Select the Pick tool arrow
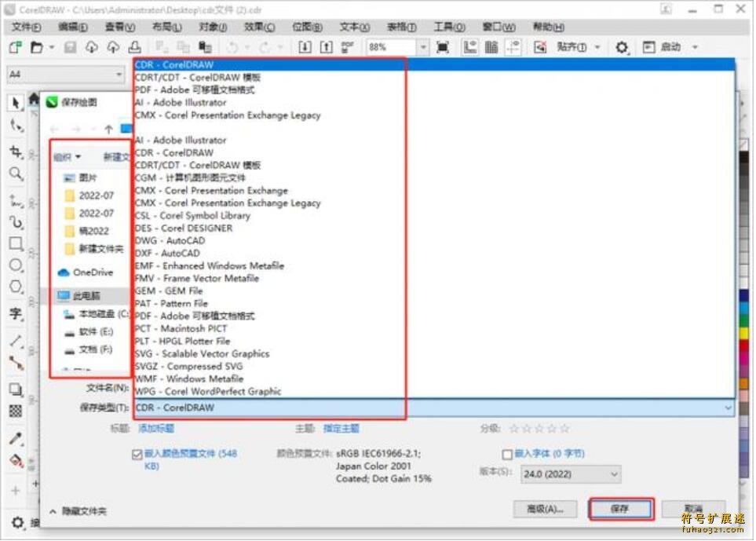The height and width of the screenshot is (541, 756). click(16, 103)
